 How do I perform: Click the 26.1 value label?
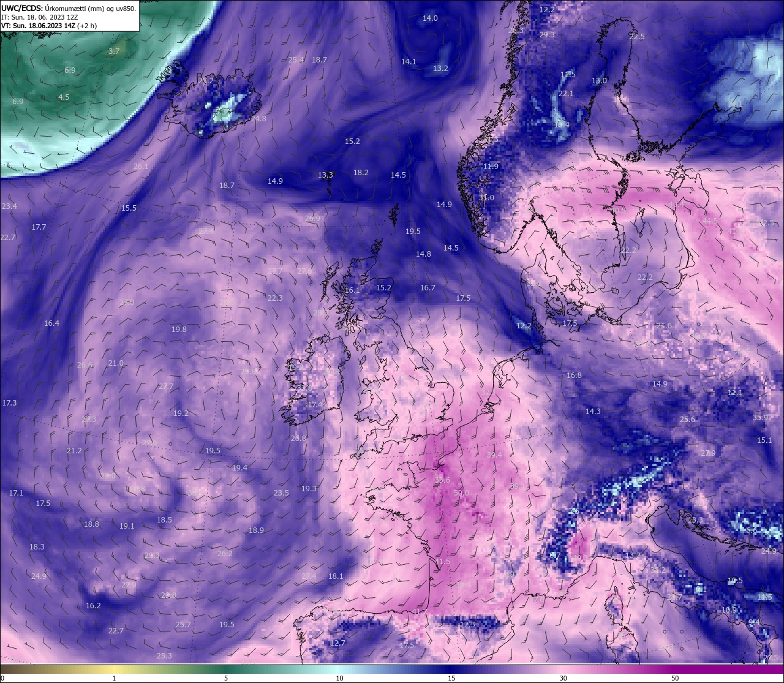pos(141,167)
